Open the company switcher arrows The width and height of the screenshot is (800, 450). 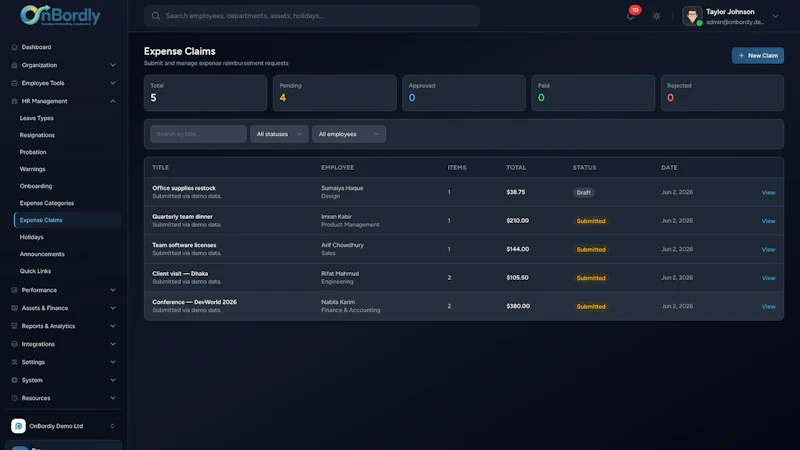pos(112,426)
